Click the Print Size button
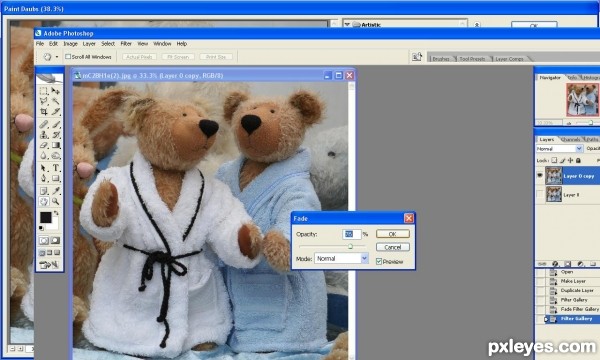The height and width of the screenshot is (360, 600). [216, 57]
